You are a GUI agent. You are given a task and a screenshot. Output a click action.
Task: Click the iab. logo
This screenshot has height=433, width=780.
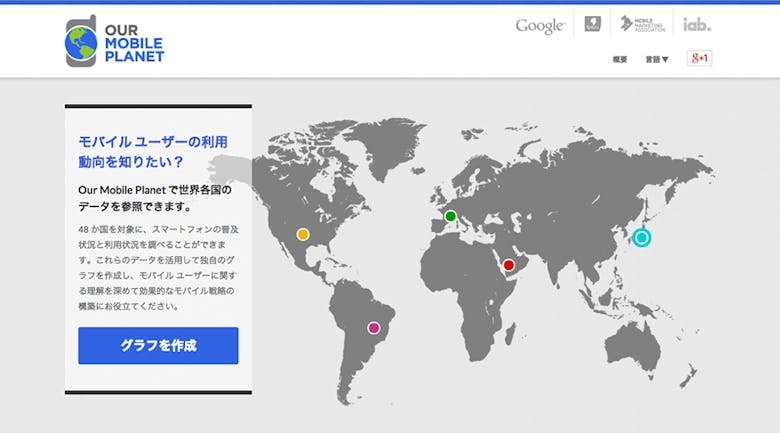click(697, 24)
